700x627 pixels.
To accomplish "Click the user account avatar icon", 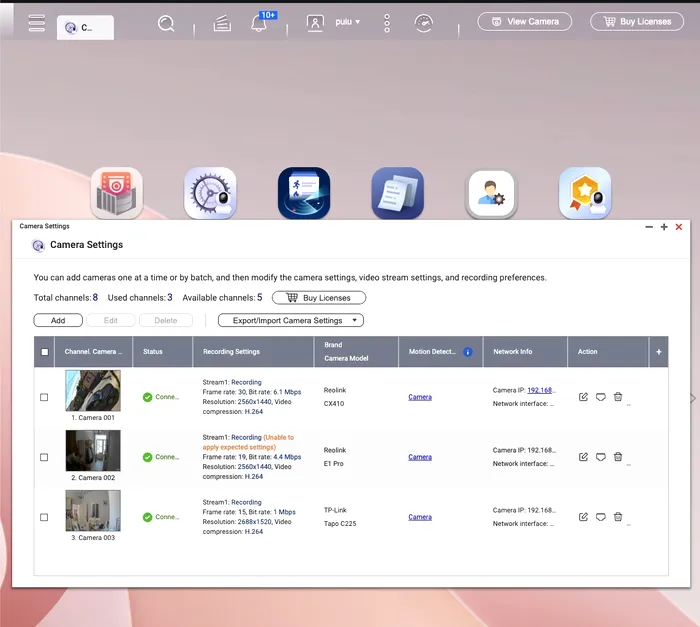I will pos(315,22).
